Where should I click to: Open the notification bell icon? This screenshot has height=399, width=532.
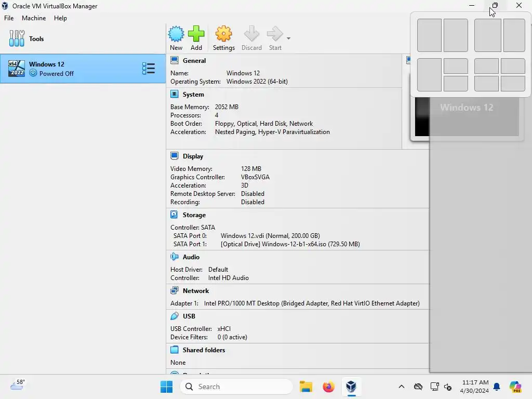(x=497, y=387)
